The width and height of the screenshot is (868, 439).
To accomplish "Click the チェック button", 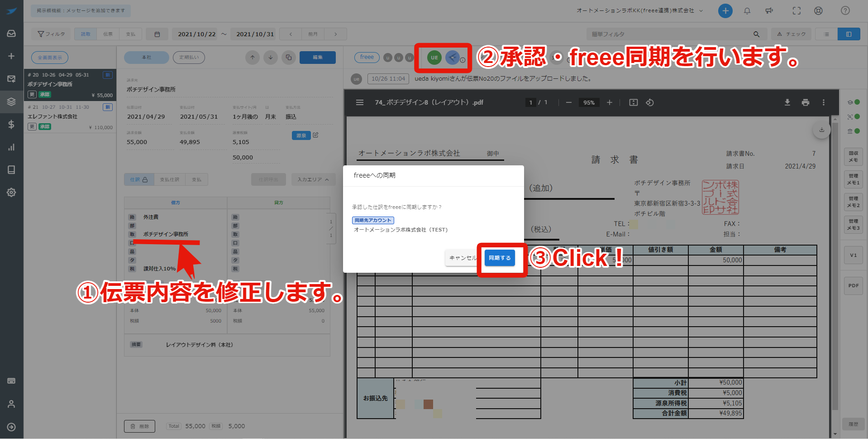I will tap(792, 34).
